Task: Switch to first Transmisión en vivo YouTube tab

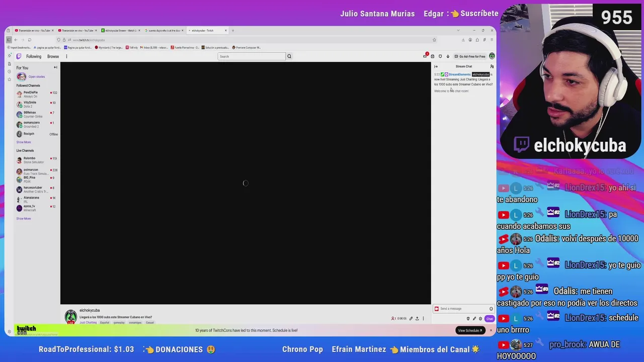Action: [35, 31]
